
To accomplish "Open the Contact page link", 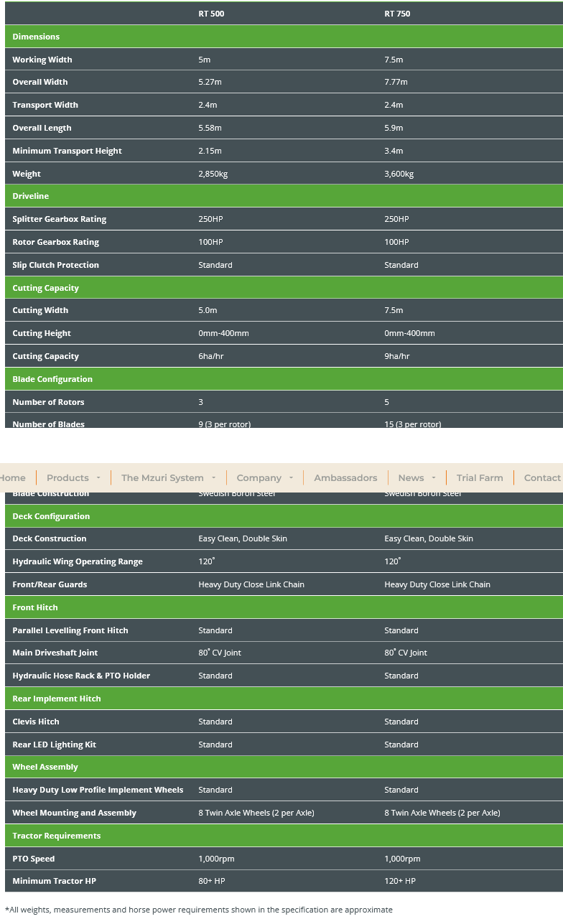I will point(542,477).
